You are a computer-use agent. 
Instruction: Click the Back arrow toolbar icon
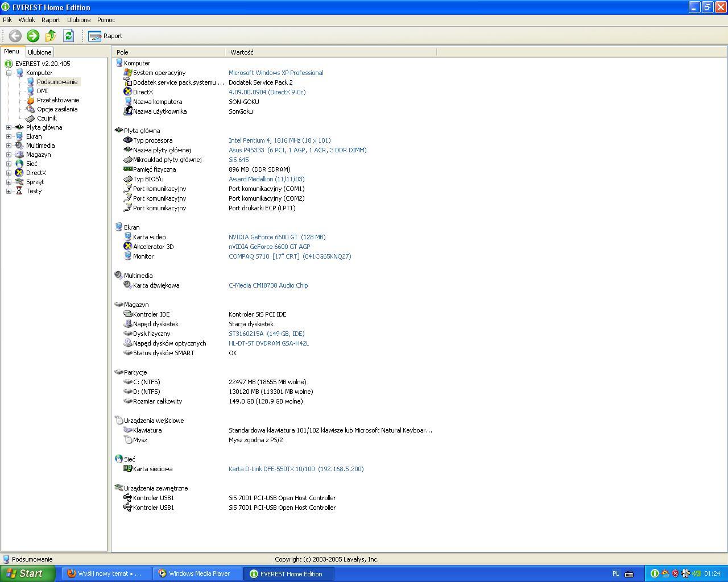tap(15, 36)
